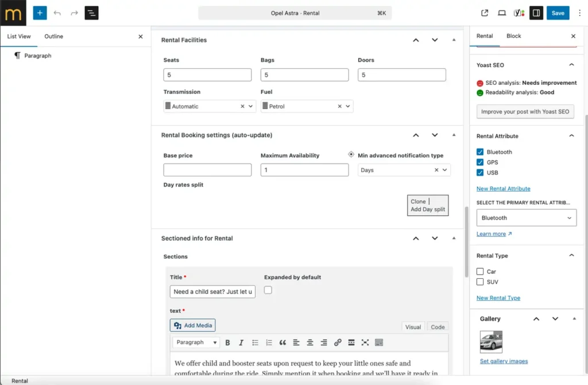Enable Expanded by default checkbox
Viewport: 588px width, 385px height.
click(268, 290)
